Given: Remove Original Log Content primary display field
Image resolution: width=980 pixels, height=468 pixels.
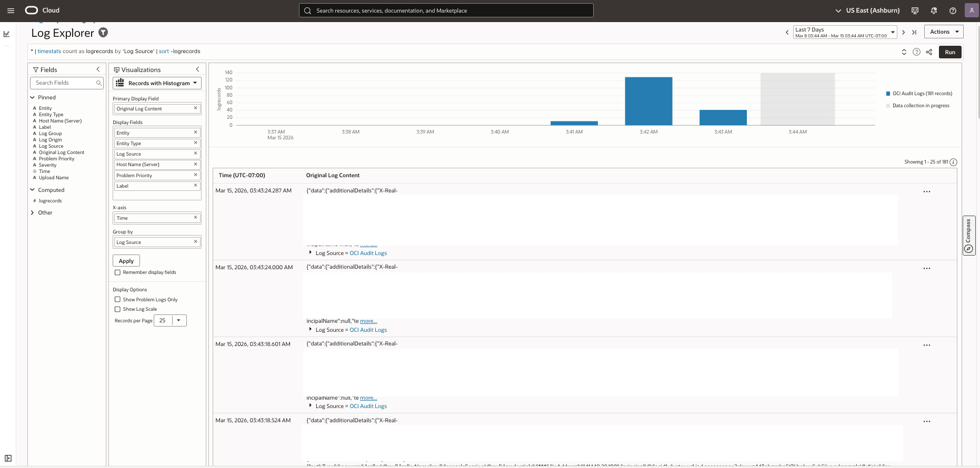Looking at the screenshot, I should click(195, 108).
